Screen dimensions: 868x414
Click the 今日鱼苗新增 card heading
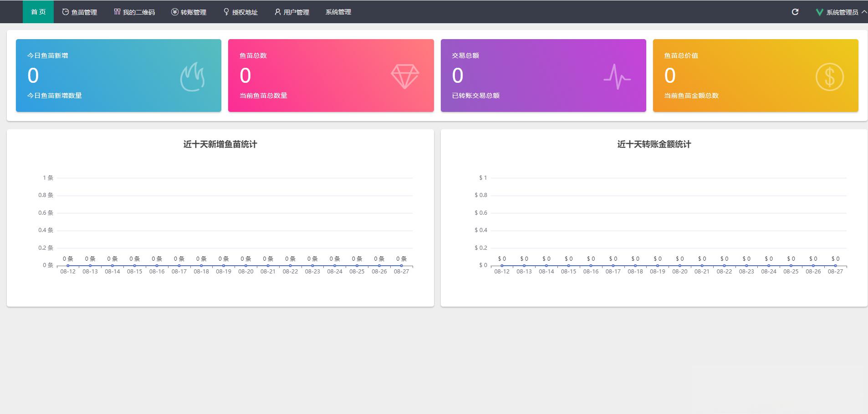pyautogui.click(x=48, y=56)
